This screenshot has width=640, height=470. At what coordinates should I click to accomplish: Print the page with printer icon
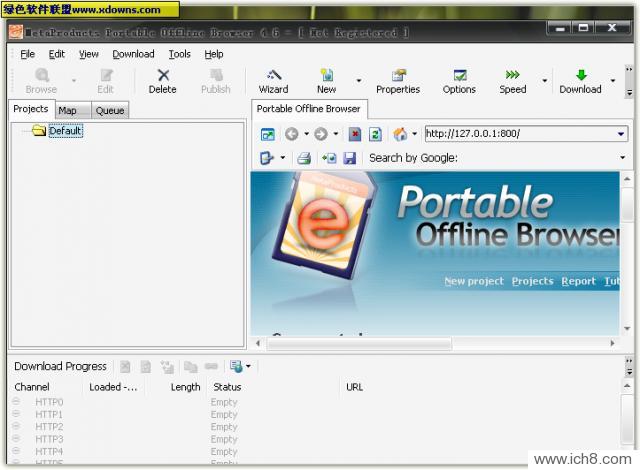coord(304,158)
